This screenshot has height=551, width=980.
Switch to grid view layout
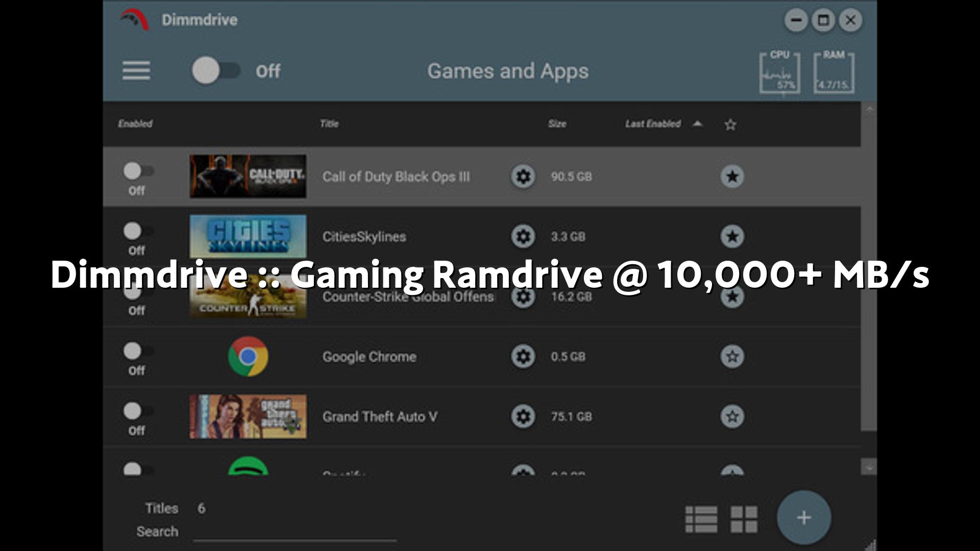[x=744, y=519]
